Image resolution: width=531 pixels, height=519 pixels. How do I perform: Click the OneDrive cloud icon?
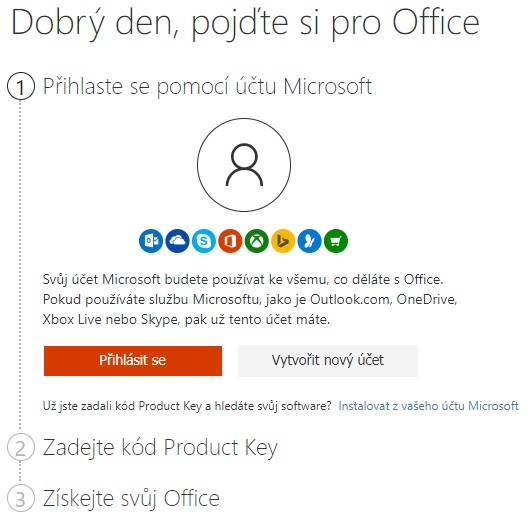point(177,241)
